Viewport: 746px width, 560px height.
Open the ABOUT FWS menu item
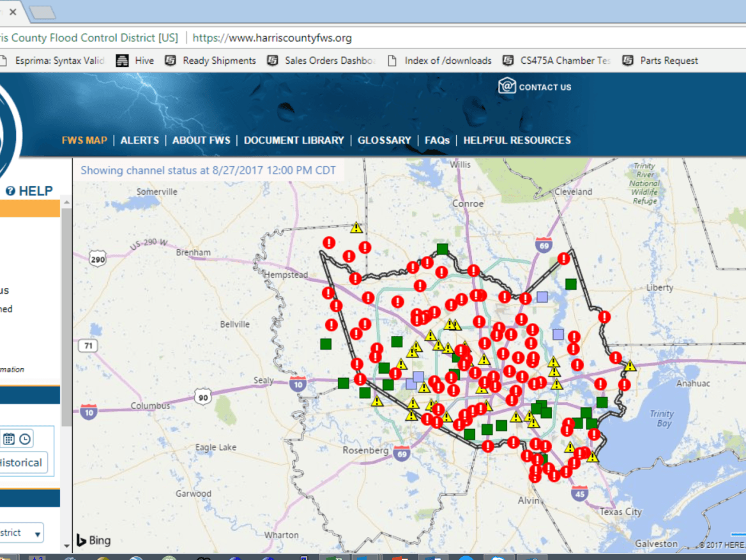click(201, 140)
